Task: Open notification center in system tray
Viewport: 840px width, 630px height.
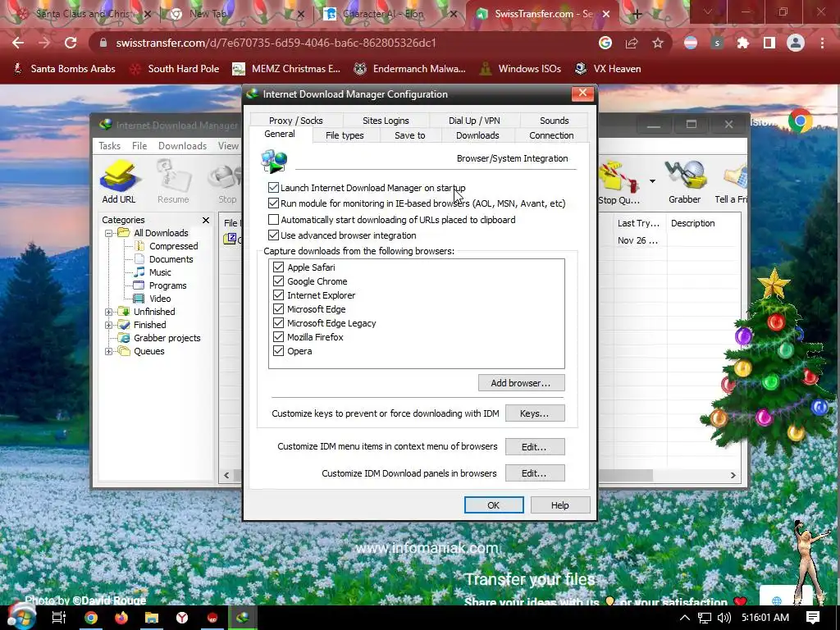Action: tap(813, 618)
